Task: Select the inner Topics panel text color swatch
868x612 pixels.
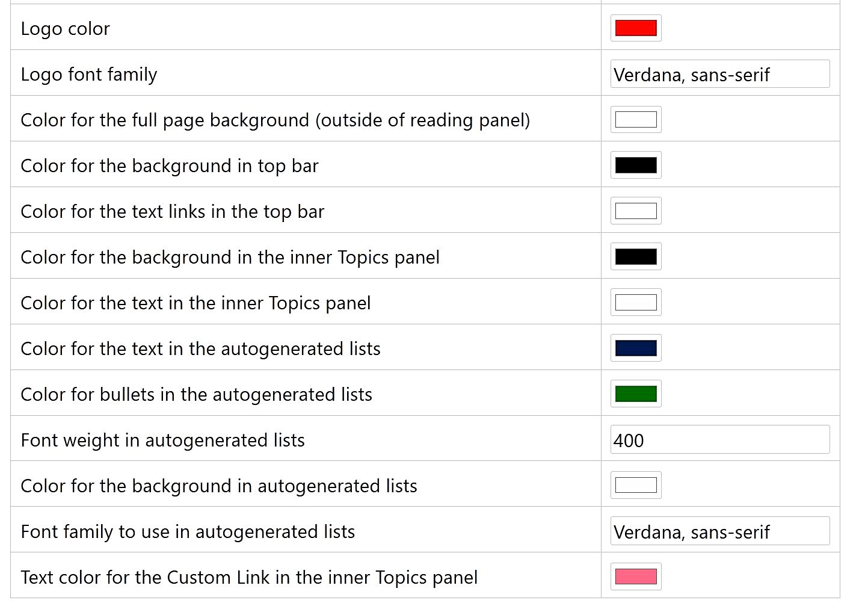Action: [636, 303]
